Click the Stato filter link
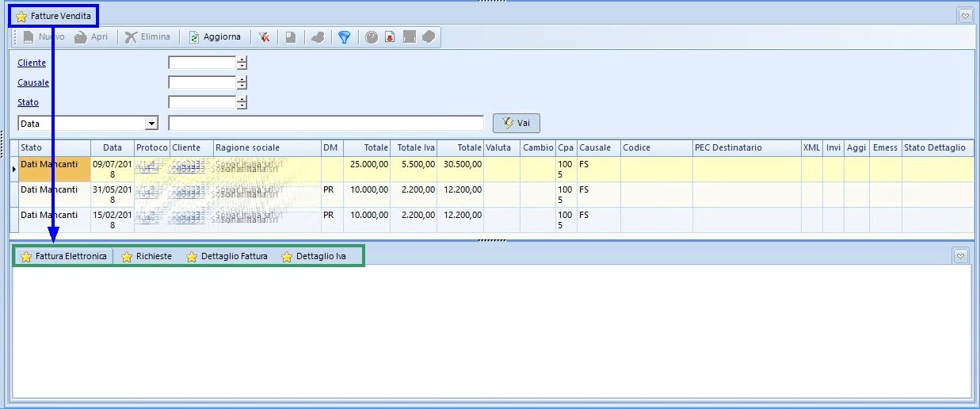The width and height of the screenshot is (980, 409). pyautogui.click(x=28, y=102)
